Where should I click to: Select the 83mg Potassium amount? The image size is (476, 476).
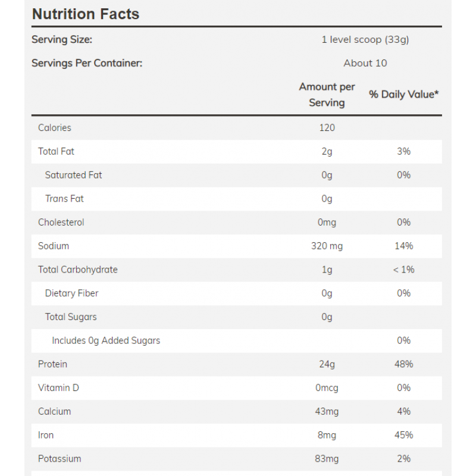click(327, 459)
